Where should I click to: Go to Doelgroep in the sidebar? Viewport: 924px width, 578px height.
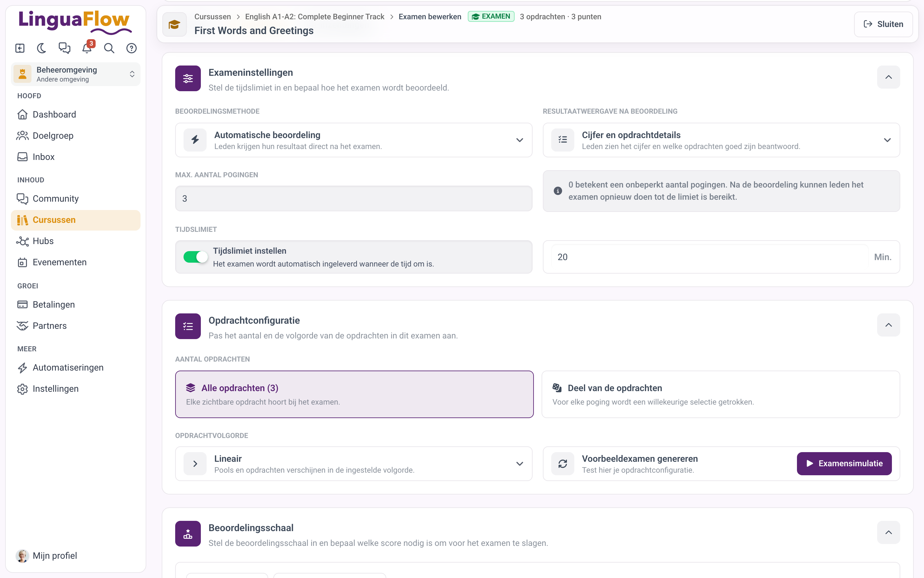(76, 136)
